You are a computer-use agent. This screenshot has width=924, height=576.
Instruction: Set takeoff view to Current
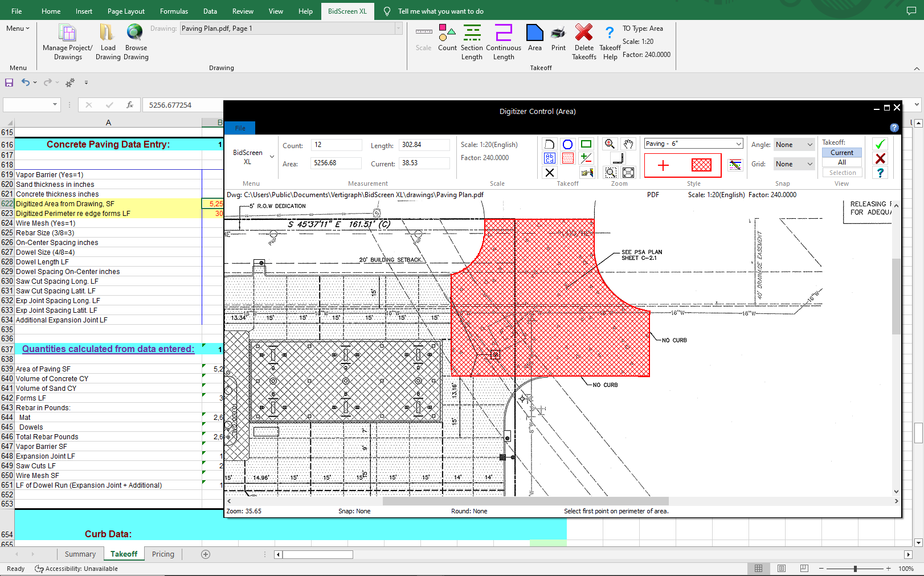(841, 153)
